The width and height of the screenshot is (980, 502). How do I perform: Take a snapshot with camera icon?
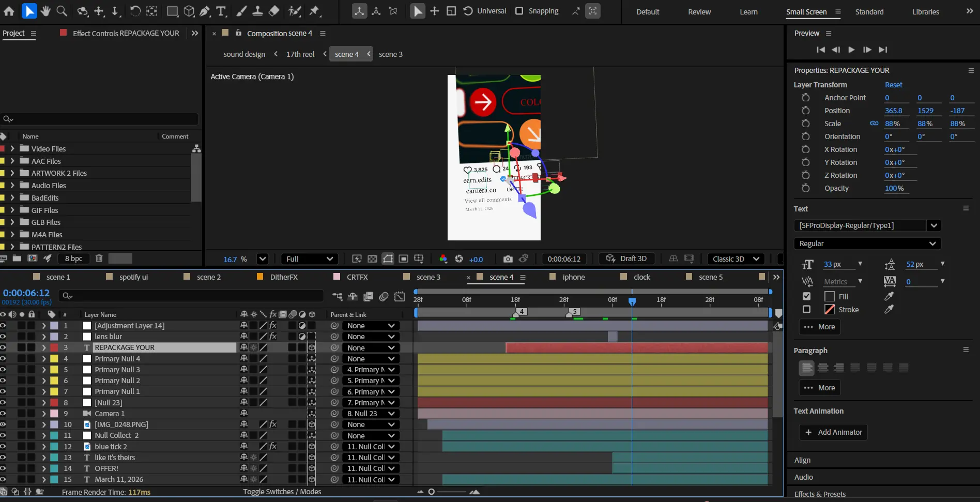[508, 259]
